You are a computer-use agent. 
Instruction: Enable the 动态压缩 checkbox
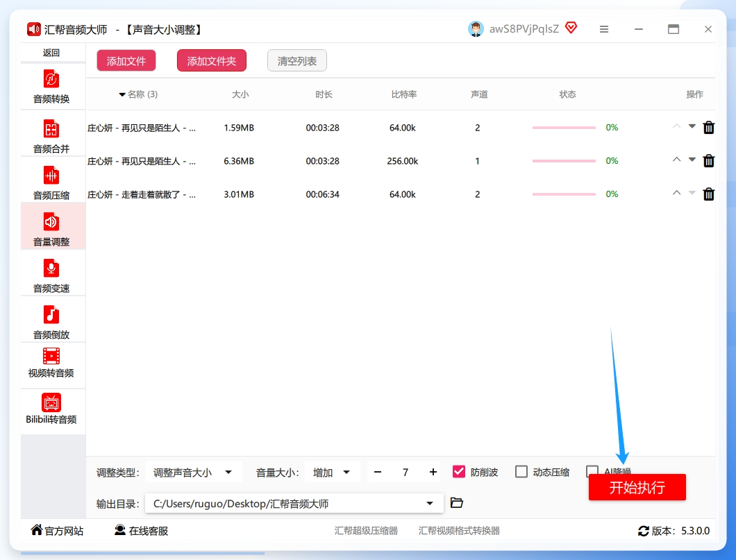coord(521,472)
